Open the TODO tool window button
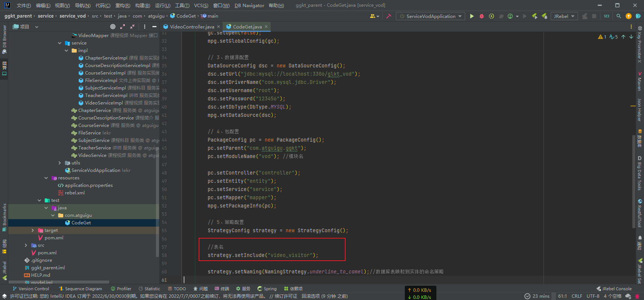 177,289
